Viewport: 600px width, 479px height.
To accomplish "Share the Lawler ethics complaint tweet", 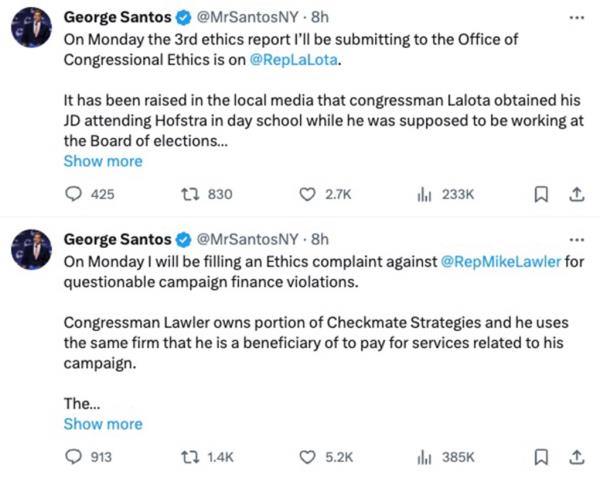I will click(576, 457).
